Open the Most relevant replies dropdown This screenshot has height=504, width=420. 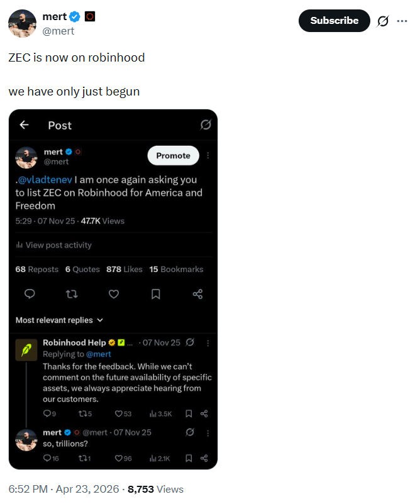pos(59,320)
